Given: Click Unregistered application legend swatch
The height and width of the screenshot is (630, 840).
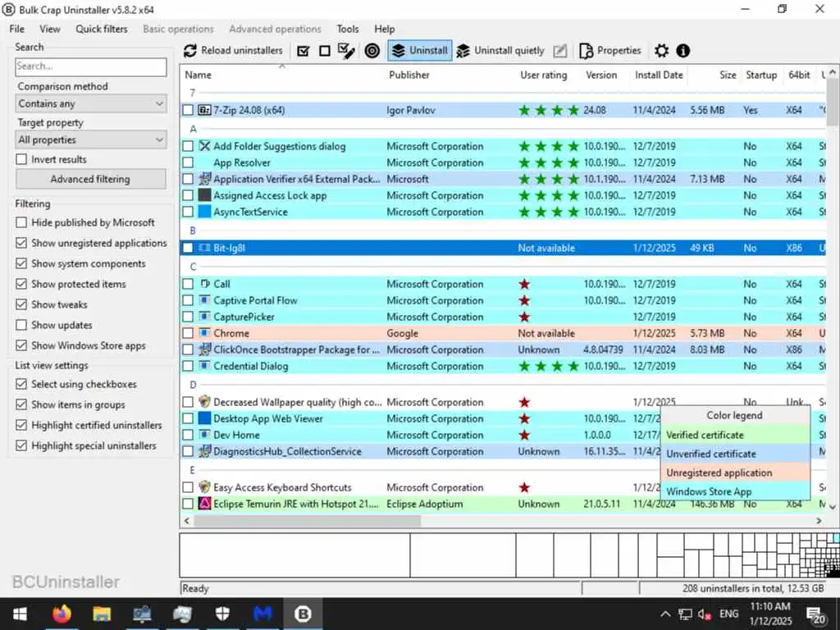Looking at the screenshot, I should click(734, 472).
